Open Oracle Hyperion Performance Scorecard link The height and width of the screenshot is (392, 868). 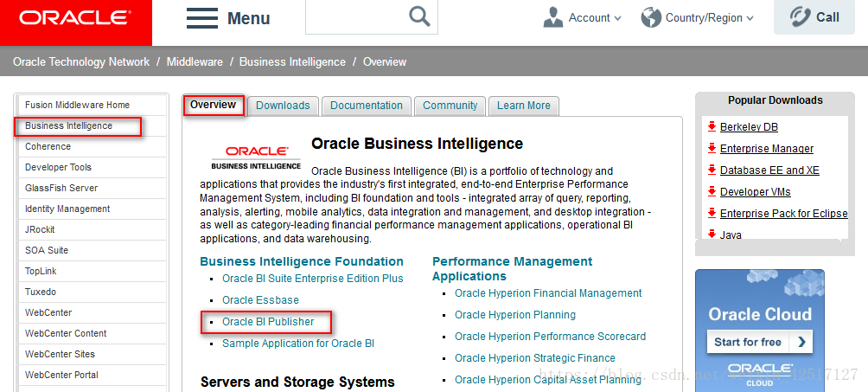point(550,336)
